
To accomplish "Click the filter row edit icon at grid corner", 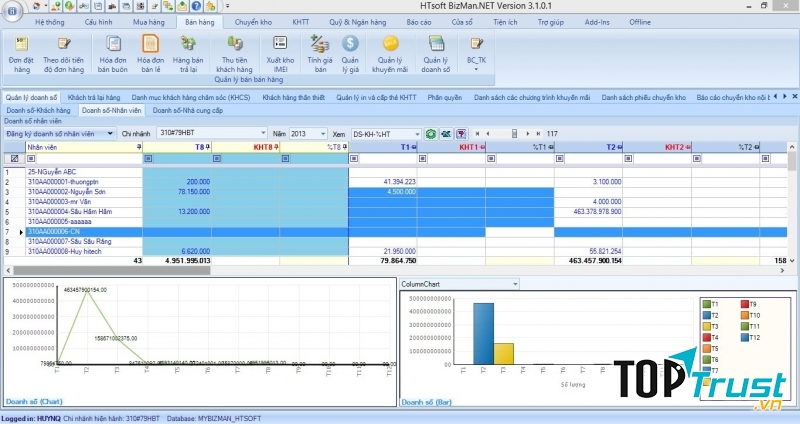I will pyautogui.click(x=14, y=159).
